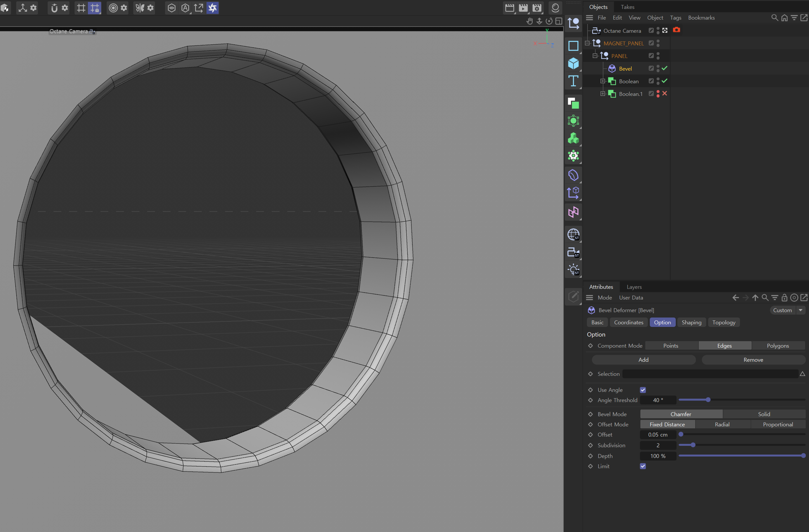This screenshot has width=809, height=532.
Task: Select the MoGraph Cloner icon
Action: click(573, 138)
